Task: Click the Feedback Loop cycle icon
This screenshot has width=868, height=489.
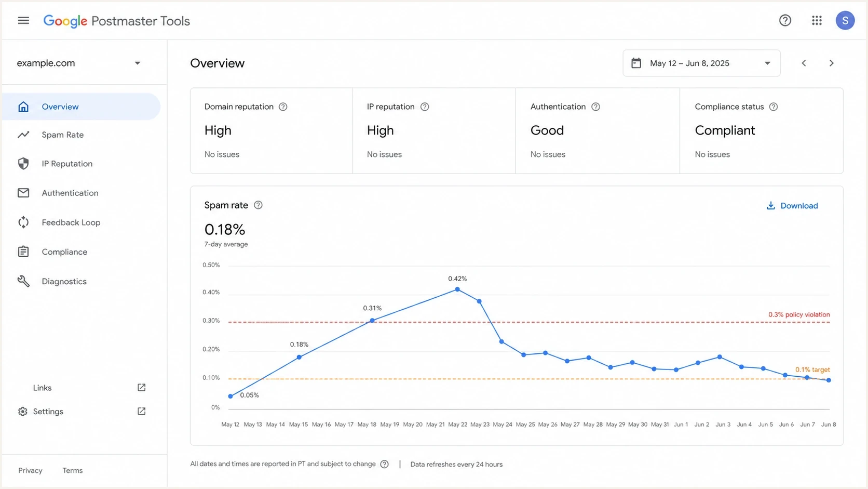Action: click(23, 222)
